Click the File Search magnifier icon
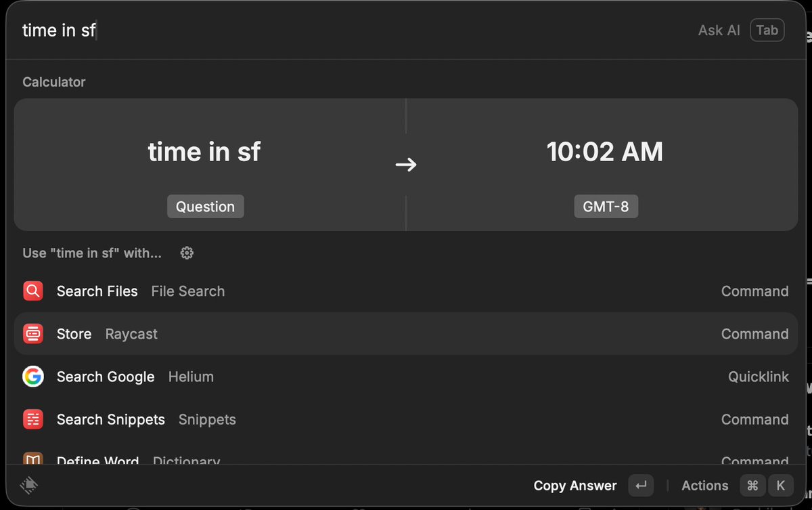The height and width of the screenshot is (510, 812). (x=32, y=291)
